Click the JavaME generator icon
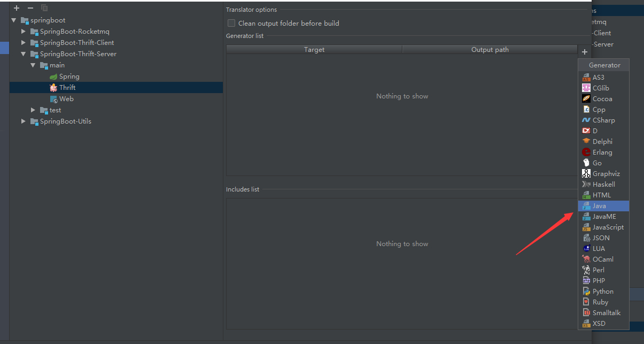This screenshot has height=344, width=644. [x=586, y=216]
